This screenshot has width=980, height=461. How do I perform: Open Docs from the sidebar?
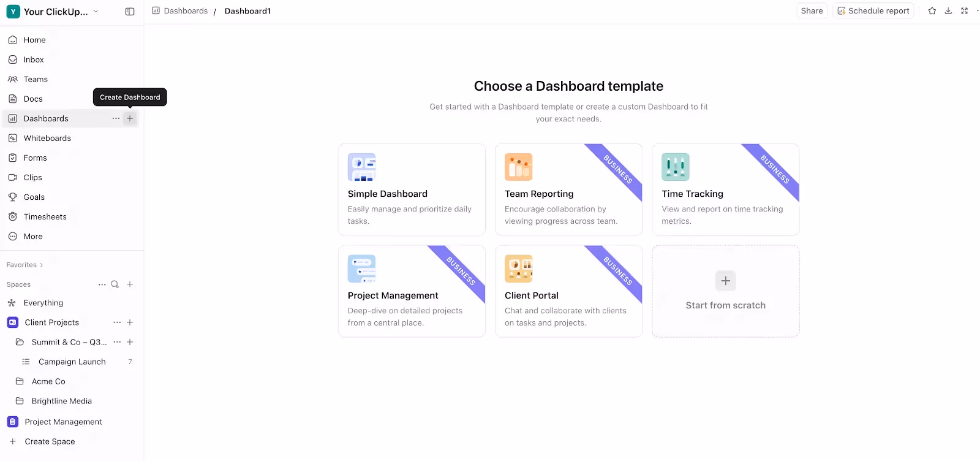click(x=33, y=99)
